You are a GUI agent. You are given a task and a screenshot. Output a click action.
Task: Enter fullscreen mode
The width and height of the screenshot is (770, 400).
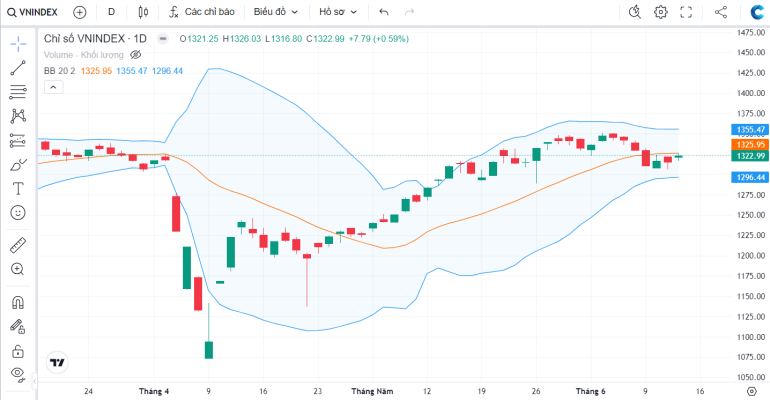coord(686,12)
